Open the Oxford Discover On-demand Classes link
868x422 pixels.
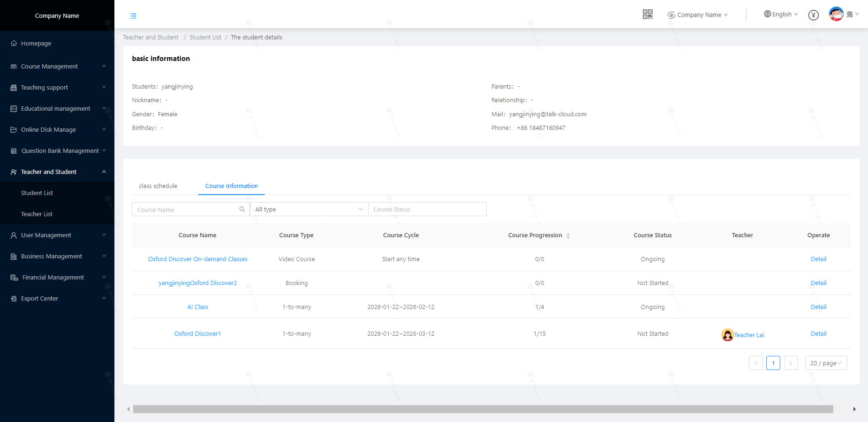(197, 259)
